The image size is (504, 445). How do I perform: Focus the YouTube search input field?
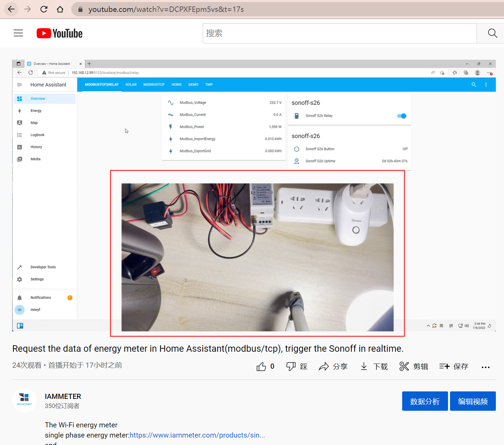(x=339, y=33)
